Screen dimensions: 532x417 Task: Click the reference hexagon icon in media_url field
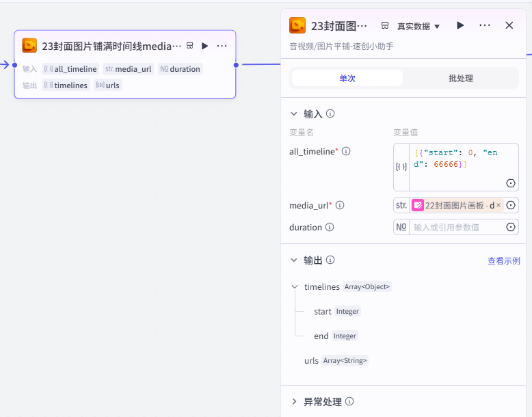511,205
